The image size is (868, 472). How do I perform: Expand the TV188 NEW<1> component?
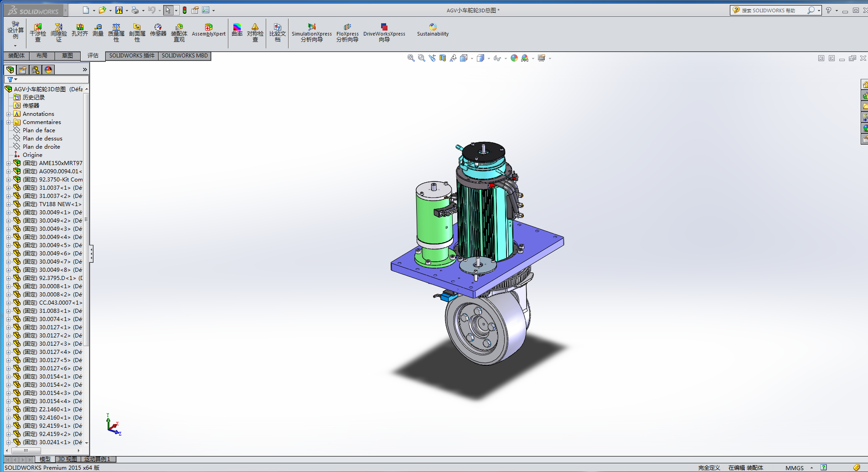tap(8, 204)
